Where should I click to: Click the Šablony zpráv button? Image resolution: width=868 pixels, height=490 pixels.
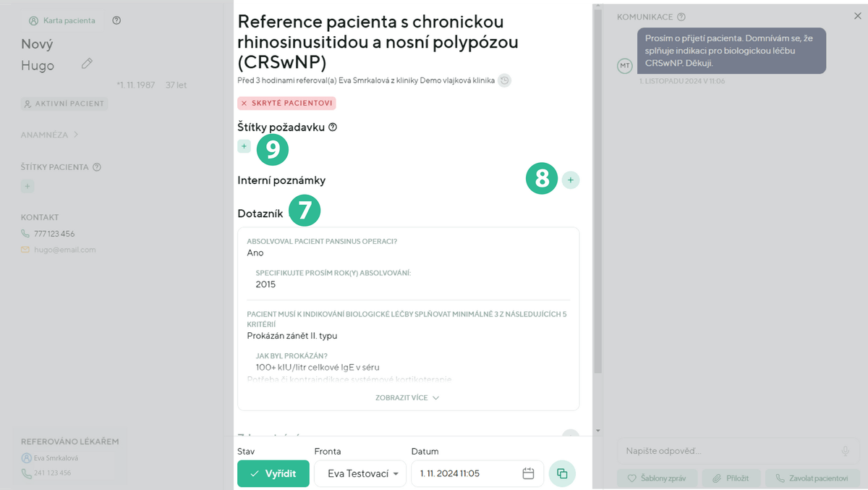pyautogui.click(x=657, y=478)
